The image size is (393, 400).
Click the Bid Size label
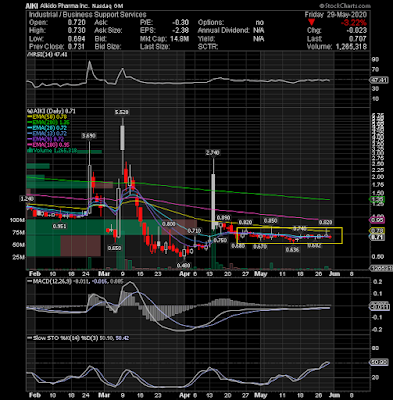pyautogui.click(x=107, y=47)
